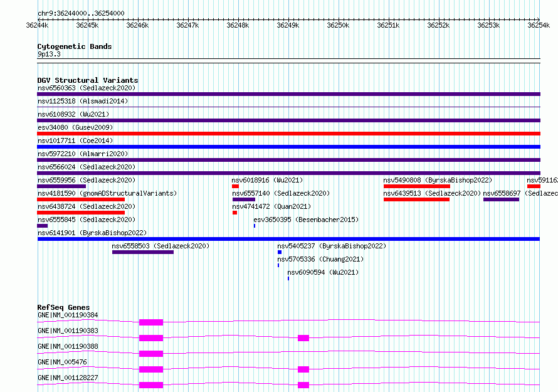Select GNE|NM_001128227 transcript label
558x392 pixels.
pyautogui.click(x=68, y=378)
